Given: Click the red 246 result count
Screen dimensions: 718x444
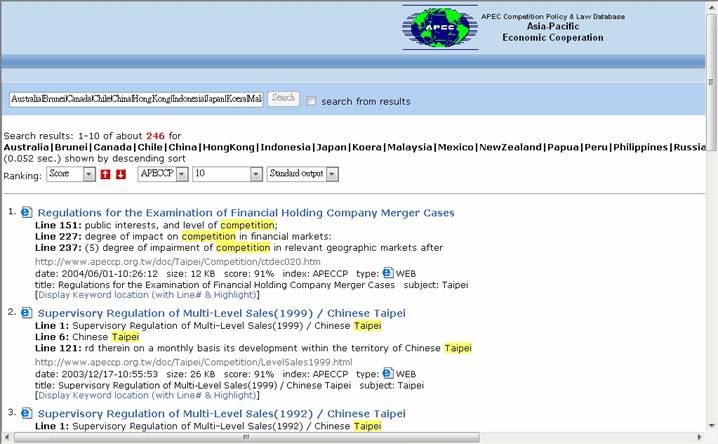Looking at the screenshot, I should pos(155,136).
